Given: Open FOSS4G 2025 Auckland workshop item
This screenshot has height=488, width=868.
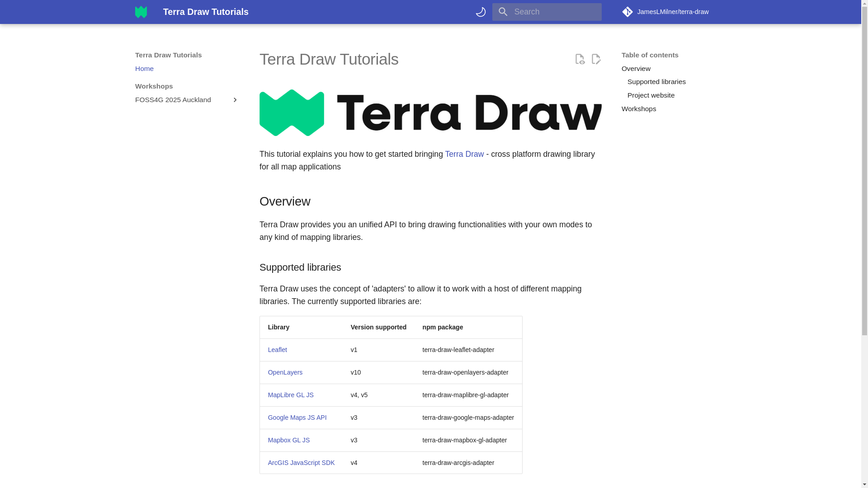Looking at the screenshot, I should tap(173, 100).
